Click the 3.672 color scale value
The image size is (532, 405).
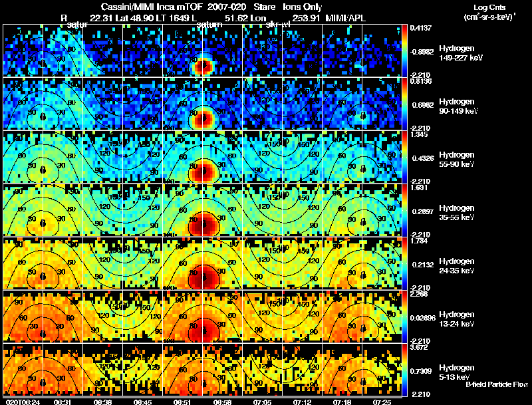click(x=419, y=347)
